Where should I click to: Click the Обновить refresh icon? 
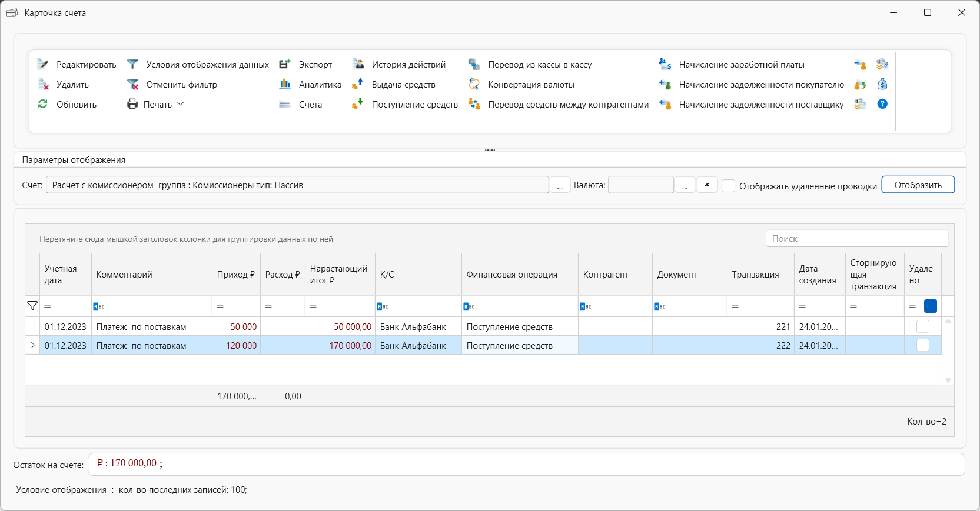tap(43, 104)
